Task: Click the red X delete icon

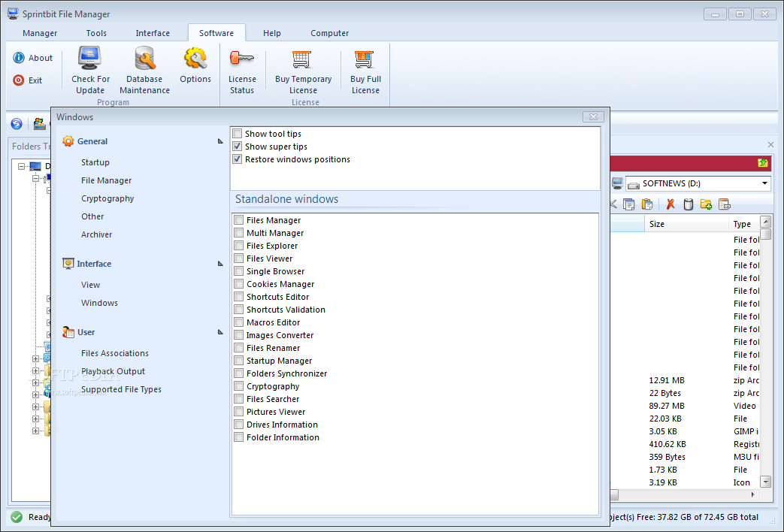Action: point(670,204)
